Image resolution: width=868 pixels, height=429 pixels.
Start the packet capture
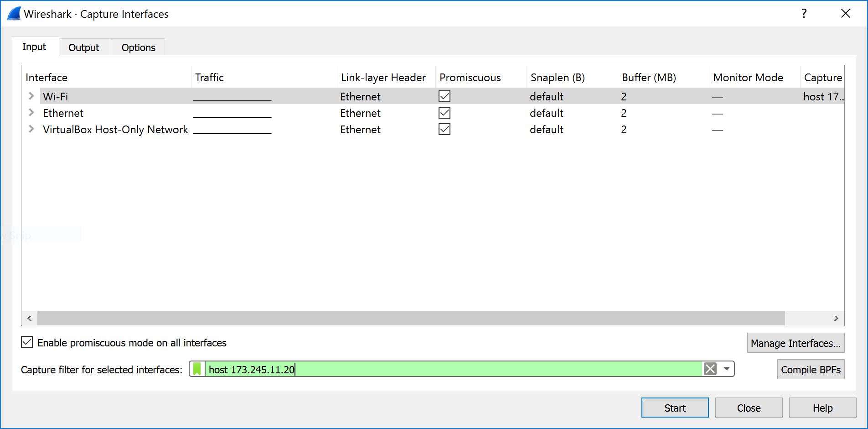click(675, 408)
